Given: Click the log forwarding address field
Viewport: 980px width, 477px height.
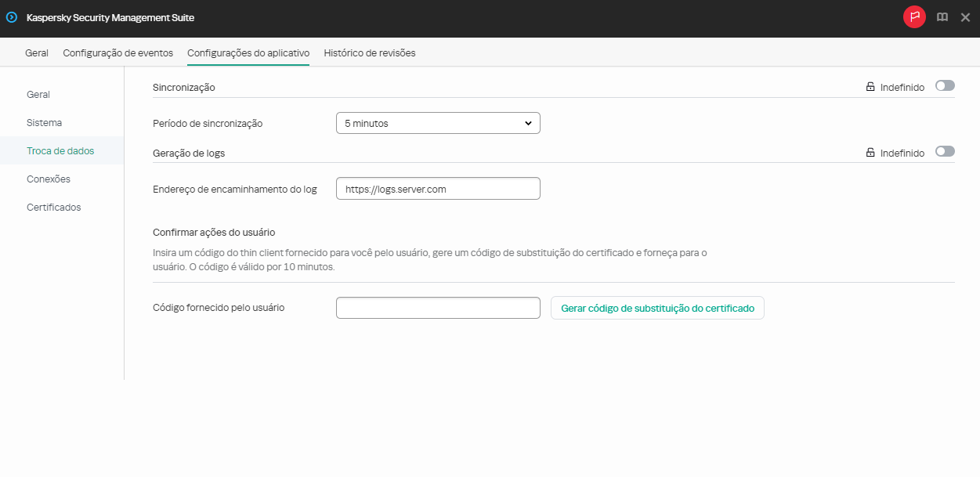Looking at the screenshot, I should point(437,188).
